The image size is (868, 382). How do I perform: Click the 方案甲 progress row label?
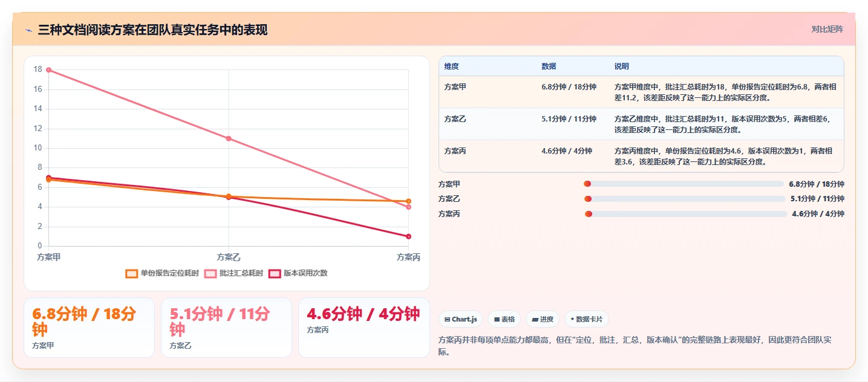(x=449, y=184)
